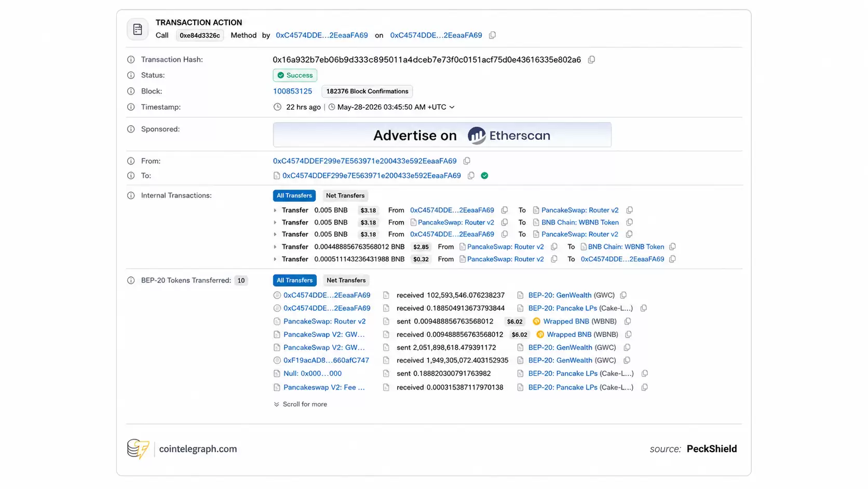Click the Internal Transactions info icon

click(x=131, y=196)
